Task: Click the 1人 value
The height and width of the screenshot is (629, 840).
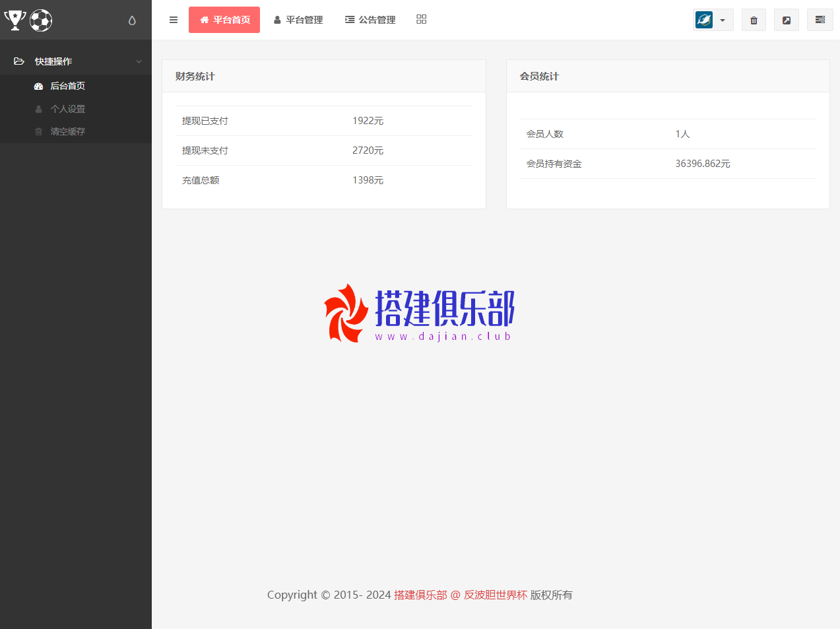Action: tap(682, 134)
